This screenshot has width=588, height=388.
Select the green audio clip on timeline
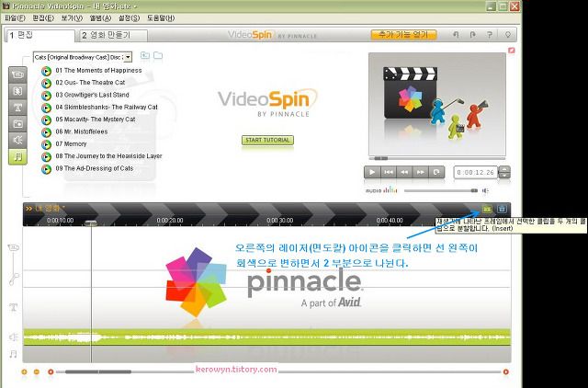click(x=267, y=337)
